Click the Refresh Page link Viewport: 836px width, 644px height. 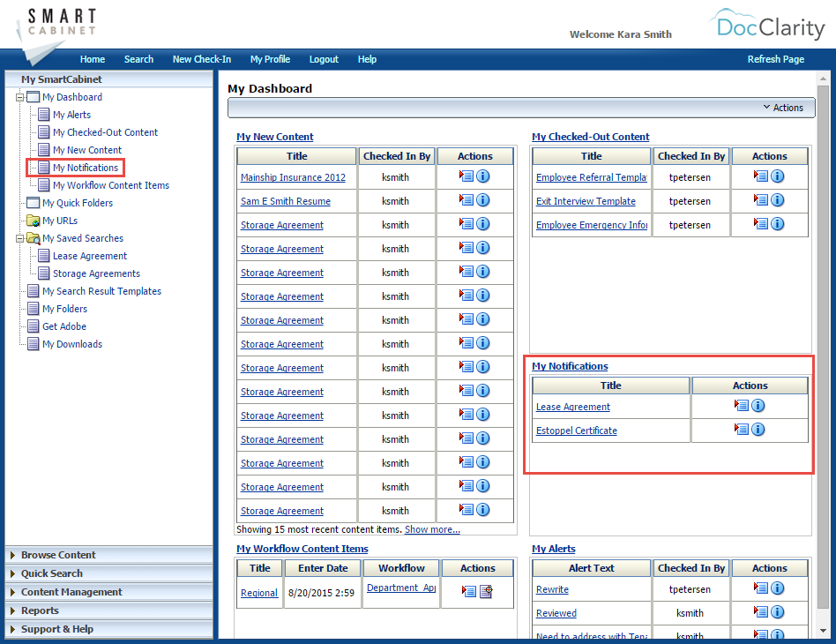click(x=776, y=59)
